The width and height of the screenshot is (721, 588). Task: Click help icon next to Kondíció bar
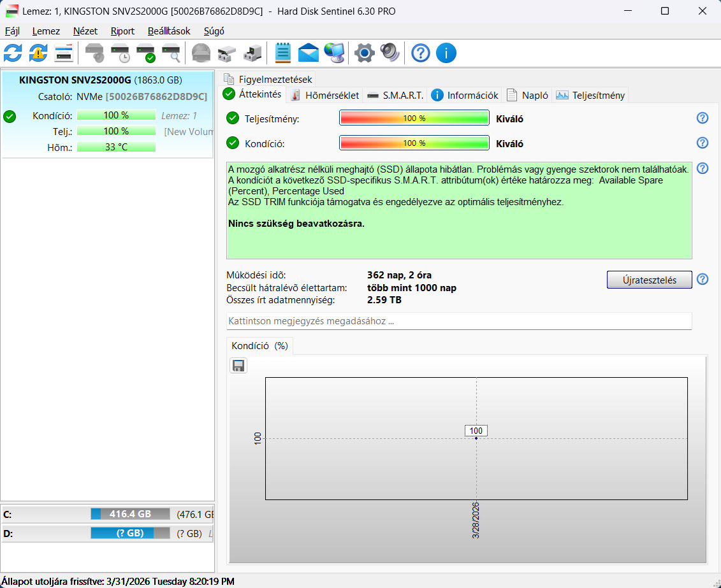click(x=702, y=143)
